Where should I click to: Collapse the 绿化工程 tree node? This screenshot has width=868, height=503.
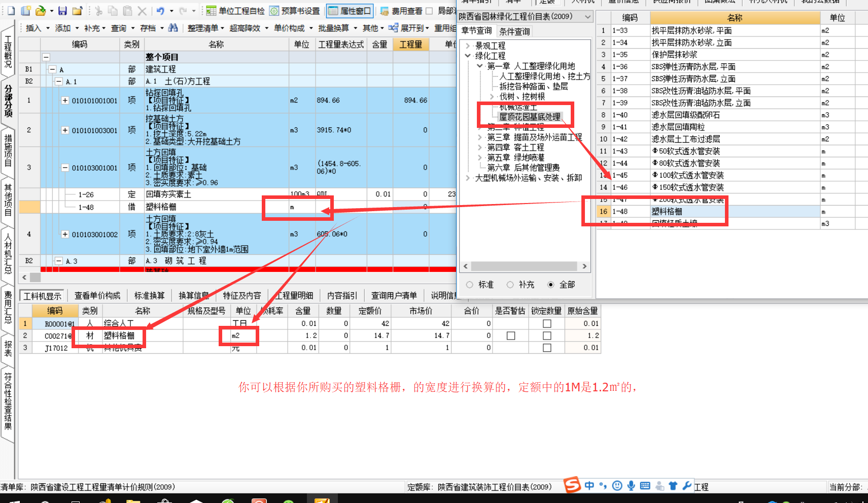(468, 56)
